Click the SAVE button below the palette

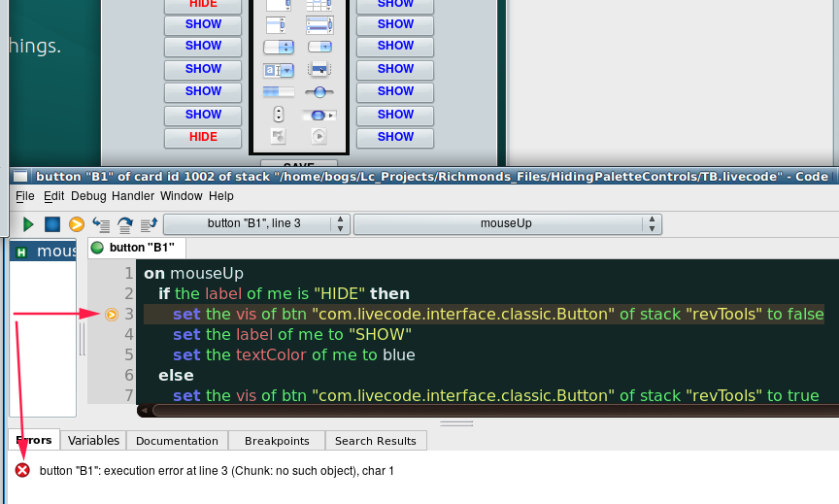click(299, 166)
